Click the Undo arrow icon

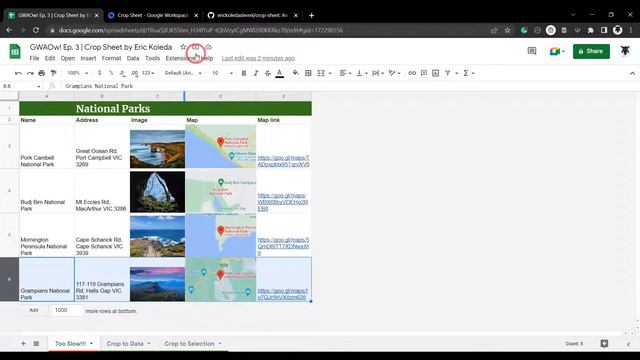point(18,73)
